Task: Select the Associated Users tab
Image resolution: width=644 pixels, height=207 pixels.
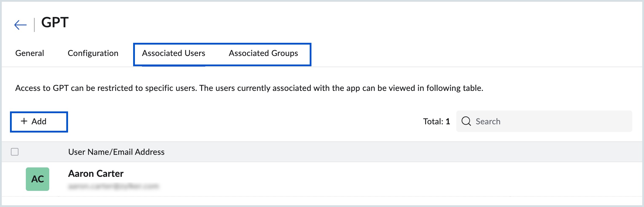Action: (x=174, y=53)
